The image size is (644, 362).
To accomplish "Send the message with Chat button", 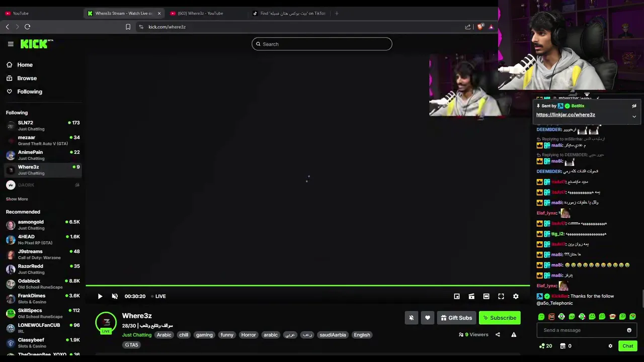I will 628,346.
